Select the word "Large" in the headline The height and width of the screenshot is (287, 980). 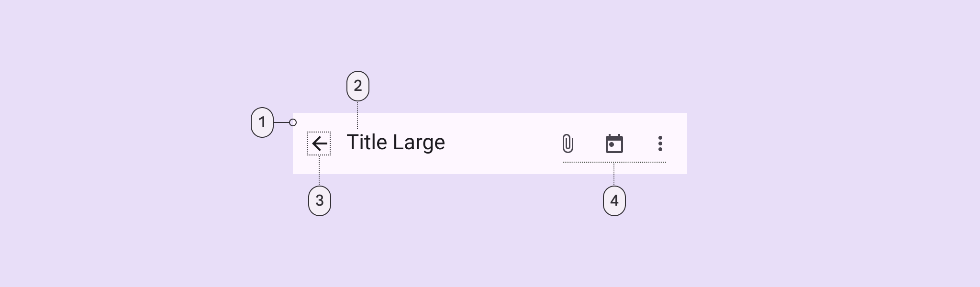[x=419, y=143]
